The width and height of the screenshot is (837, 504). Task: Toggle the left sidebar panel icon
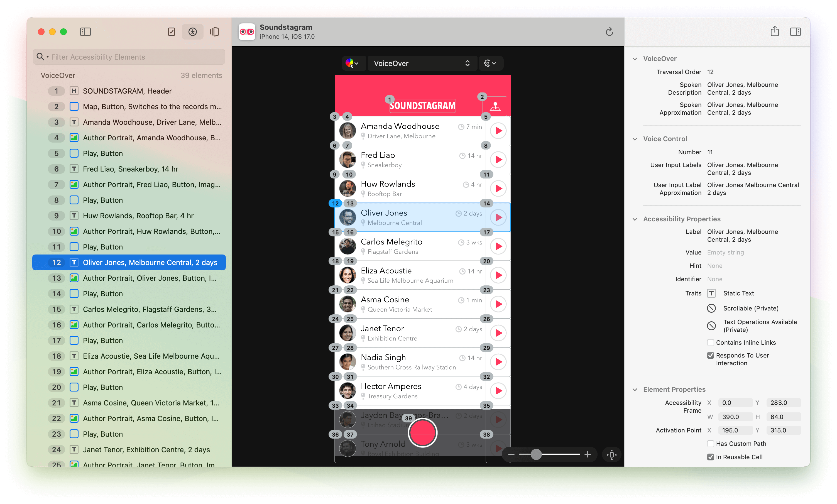coord(85,32)
